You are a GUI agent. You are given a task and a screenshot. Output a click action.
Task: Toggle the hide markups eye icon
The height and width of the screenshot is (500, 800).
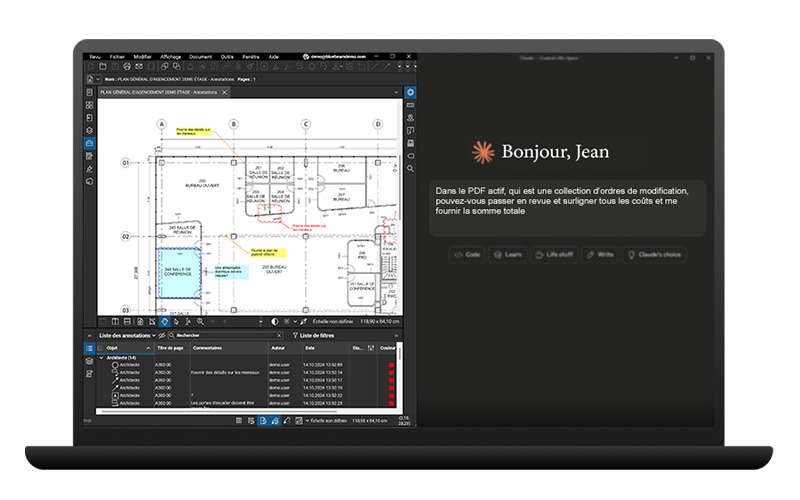pos(162,335)
